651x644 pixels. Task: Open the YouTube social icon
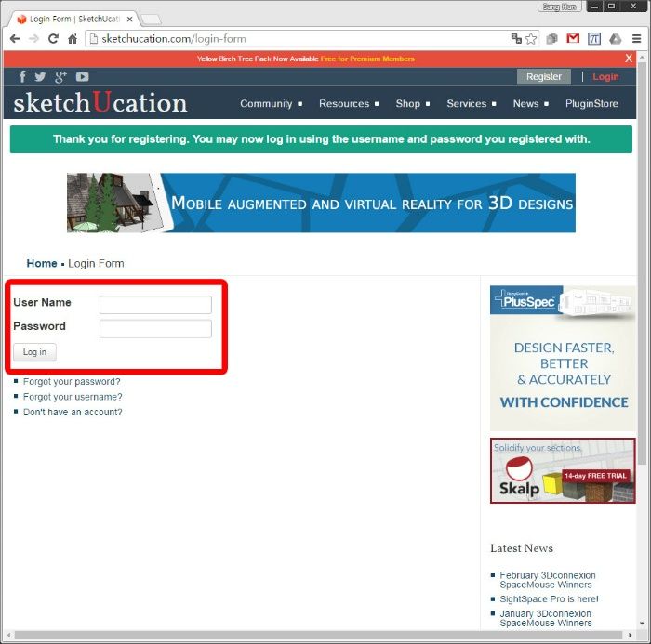point(82,77)
